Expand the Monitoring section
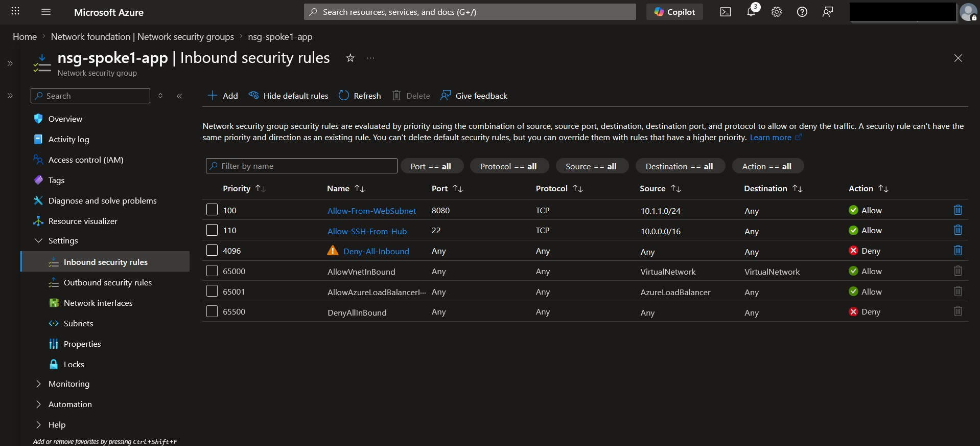Viewport: 980px width, 446px height. click(x=38, y=384)
